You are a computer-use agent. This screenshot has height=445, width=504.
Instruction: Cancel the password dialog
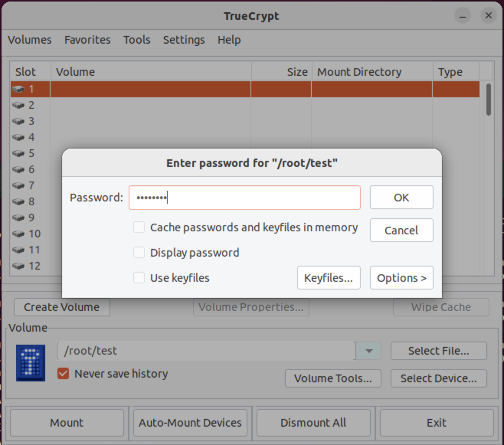pyautogui.click(x=401, y=230)
